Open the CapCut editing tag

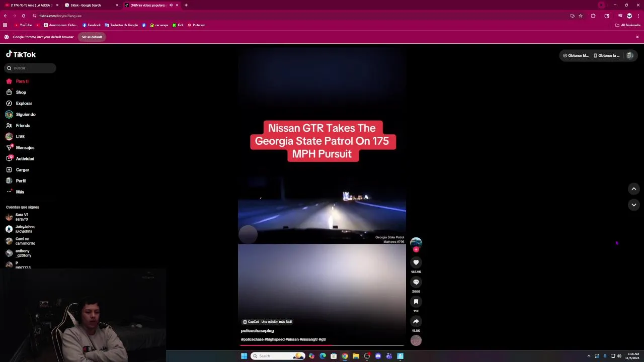267,322
